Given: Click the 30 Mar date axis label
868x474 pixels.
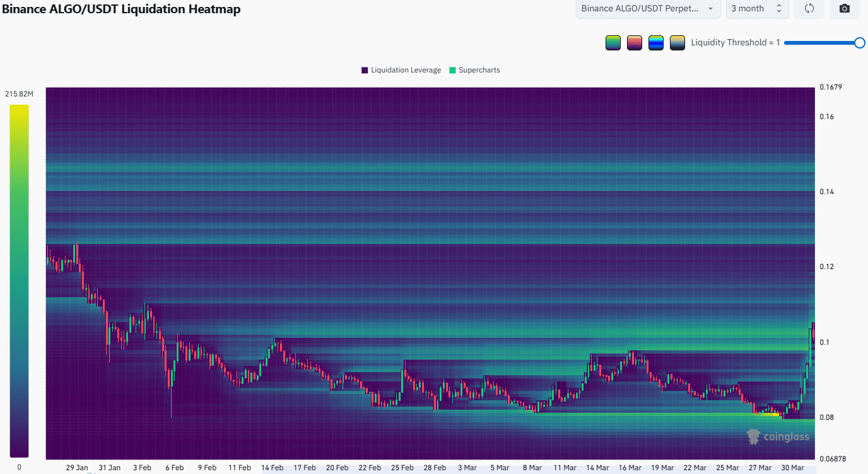Looking at the screenshot, I should [792, 468].
